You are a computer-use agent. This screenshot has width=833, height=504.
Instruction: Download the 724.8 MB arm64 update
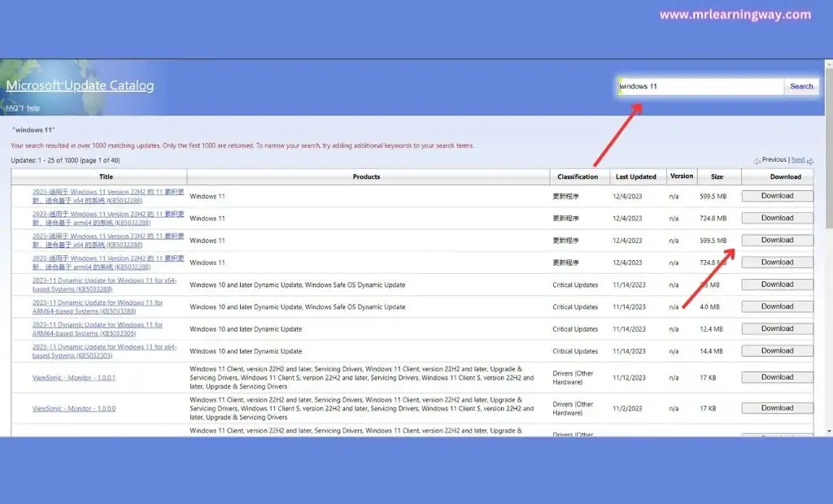[776, 217]
